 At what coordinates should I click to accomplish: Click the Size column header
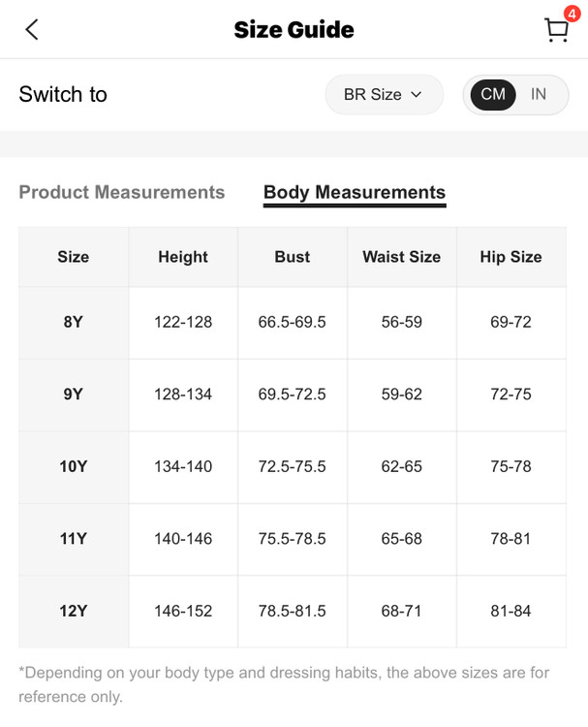coord(74,257)
